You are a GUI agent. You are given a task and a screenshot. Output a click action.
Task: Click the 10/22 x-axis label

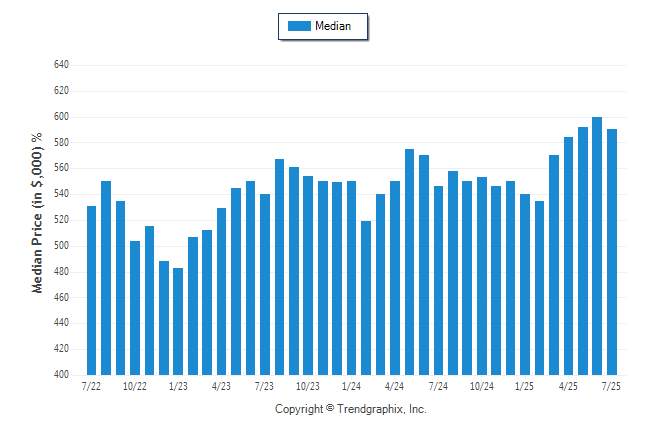(x=135, y=386)
